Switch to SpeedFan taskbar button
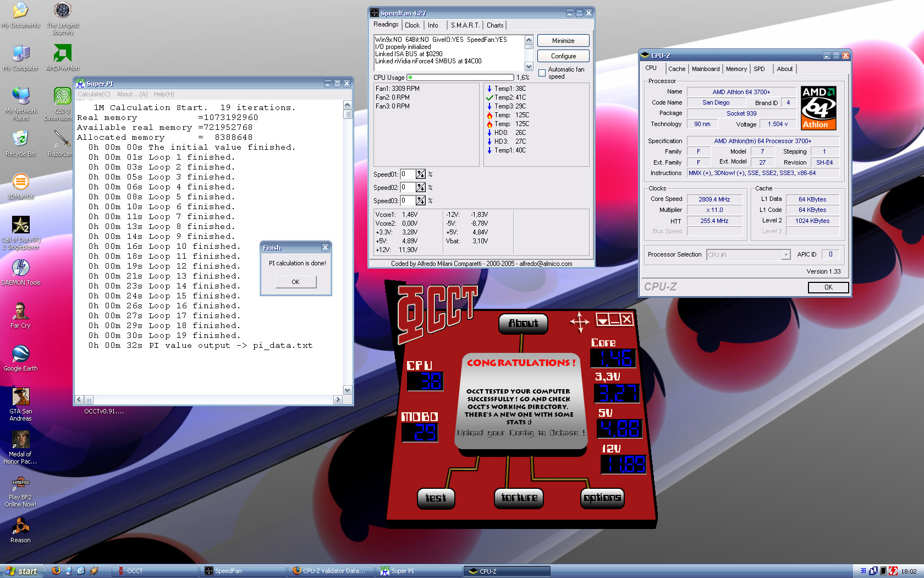924x578 pixels. pyautogui.click(x=243, y=571)
